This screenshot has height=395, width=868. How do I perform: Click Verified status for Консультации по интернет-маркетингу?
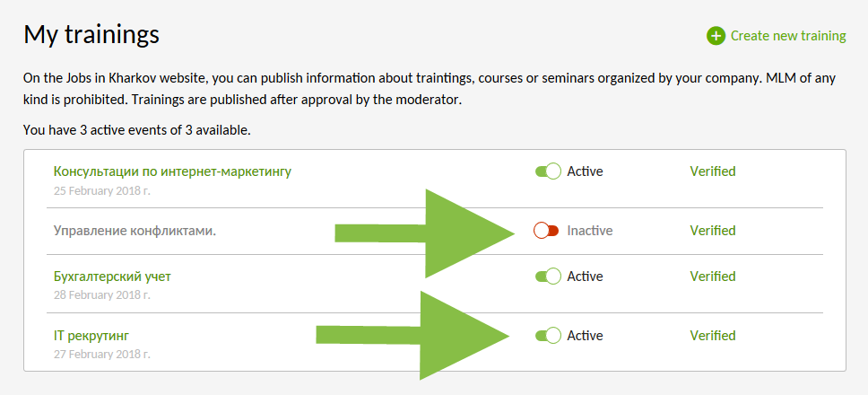(x=713, y=171)
